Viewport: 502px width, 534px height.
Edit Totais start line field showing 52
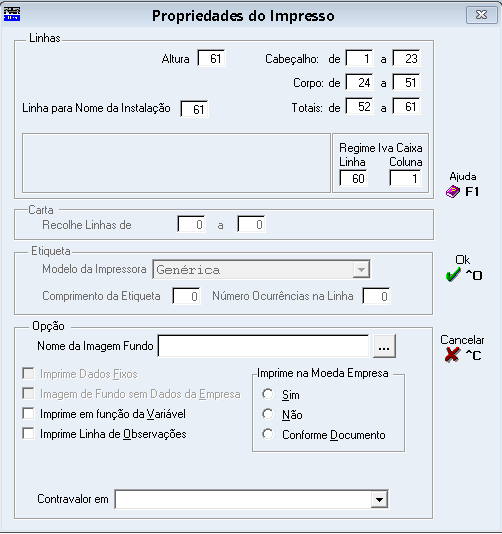tap(359, 107)
